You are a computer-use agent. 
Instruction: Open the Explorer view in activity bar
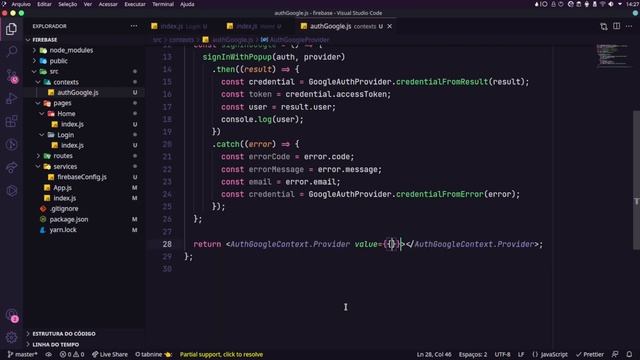(11, 29)
